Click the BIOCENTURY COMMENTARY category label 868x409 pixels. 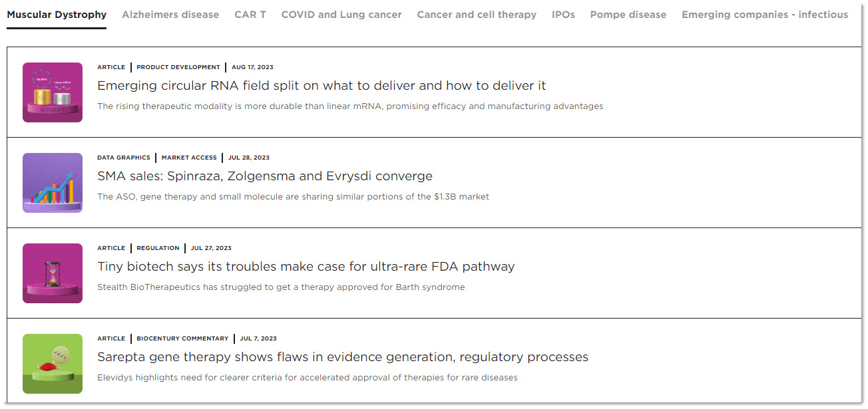click(x=182, y=339)
